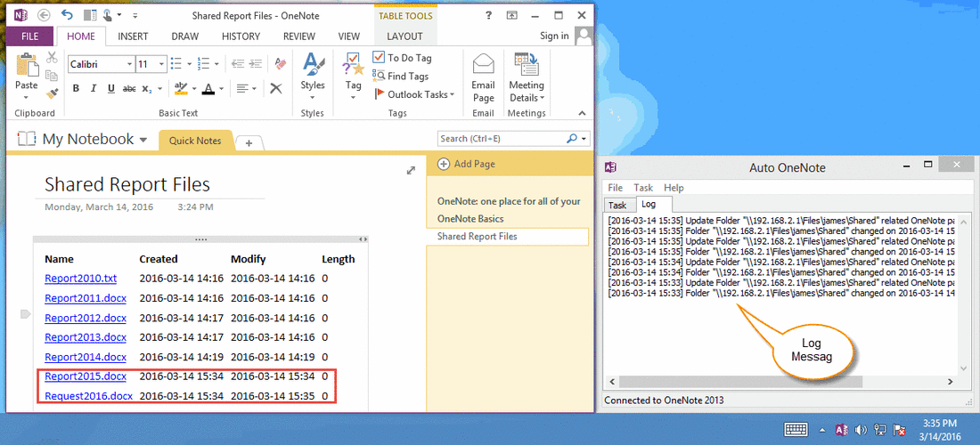The height and width of the screenshot is (445, 980).
Task: Open the Report2013.docx link
Action: 86,337
